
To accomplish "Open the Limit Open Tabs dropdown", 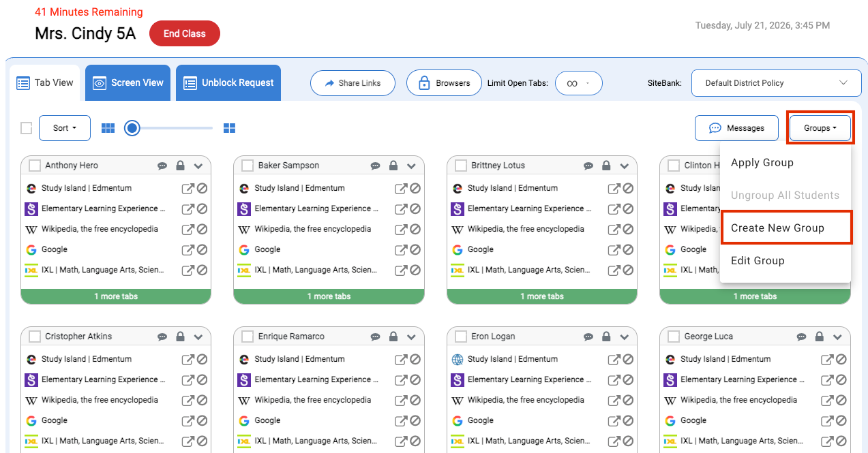I will 579,83.
